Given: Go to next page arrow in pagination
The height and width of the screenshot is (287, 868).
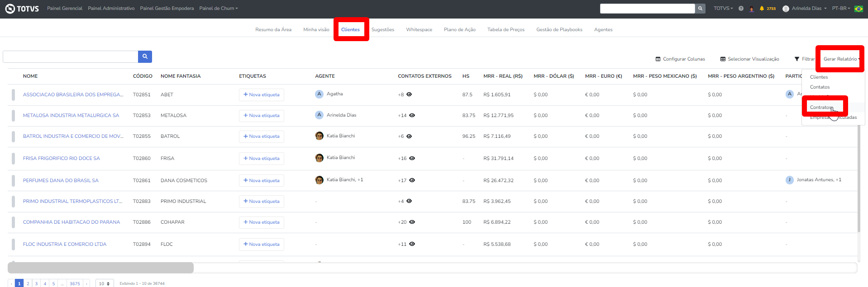Looking at the screenshot, I should pyautogui.click(x=86, y=283).
